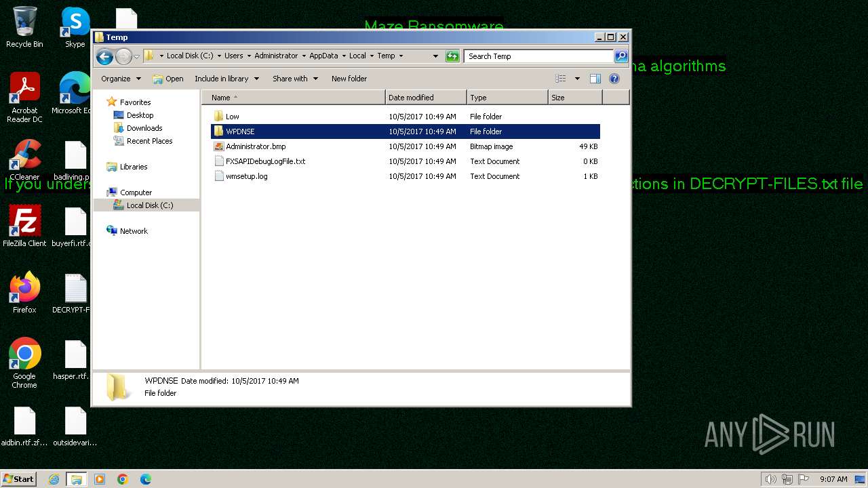Click the Back navigation arrow in Explorer
This screenshot has height=488, width=868.
(104, 56)
